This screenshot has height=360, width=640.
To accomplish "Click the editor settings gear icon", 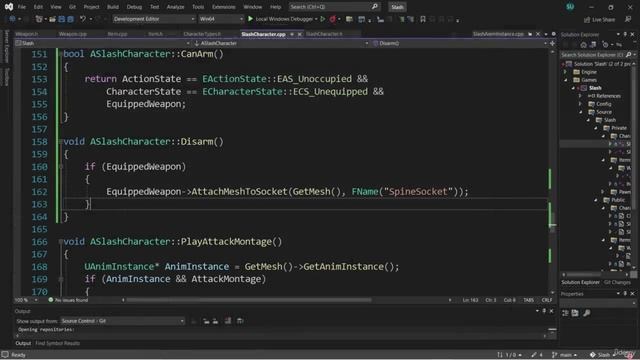I will [553, 34].
